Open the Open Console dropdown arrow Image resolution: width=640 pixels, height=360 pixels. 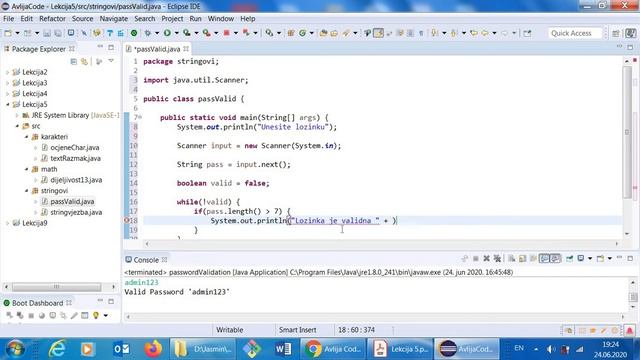(x=609, y=258)
